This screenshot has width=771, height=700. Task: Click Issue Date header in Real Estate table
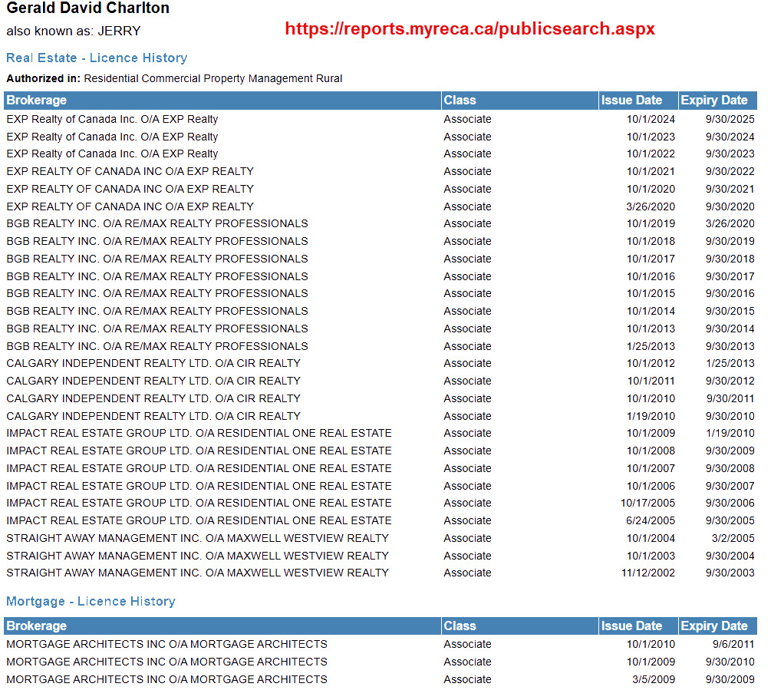[x=638, y=101]
